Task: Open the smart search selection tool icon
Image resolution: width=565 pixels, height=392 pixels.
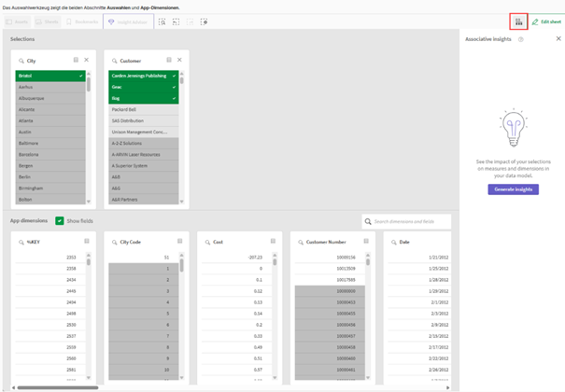Action: tap(162, 22)
